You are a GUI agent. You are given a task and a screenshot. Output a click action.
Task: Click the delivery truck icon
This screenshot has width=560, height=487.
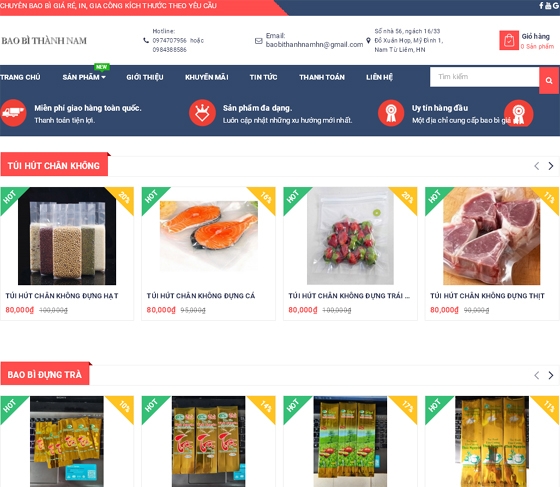[x=13, y=113]
